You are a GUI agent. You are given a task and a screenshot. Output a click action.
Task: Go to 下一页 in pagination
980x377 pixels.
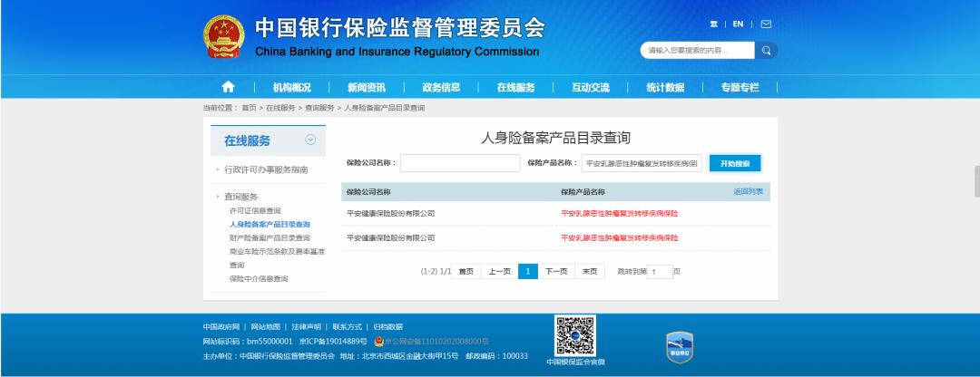coord(556,271)
